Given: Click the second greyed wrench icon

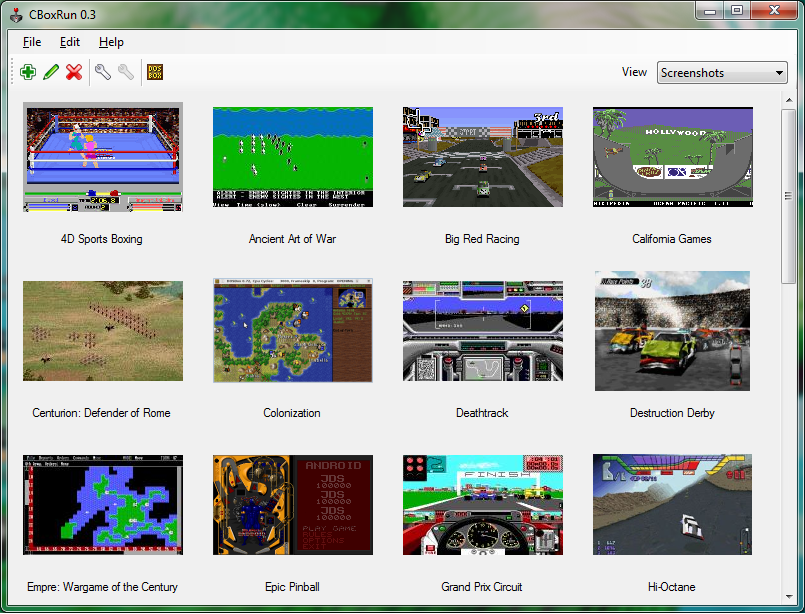Looking at the screenshot, I should 126,72.
